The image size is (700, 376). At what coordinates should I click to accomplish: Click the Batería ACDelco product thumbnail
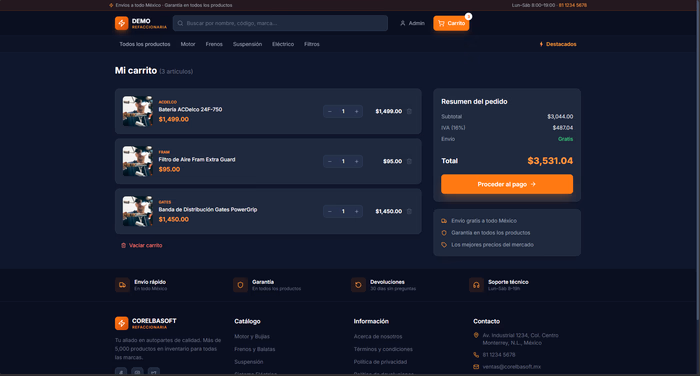point(138,111)
